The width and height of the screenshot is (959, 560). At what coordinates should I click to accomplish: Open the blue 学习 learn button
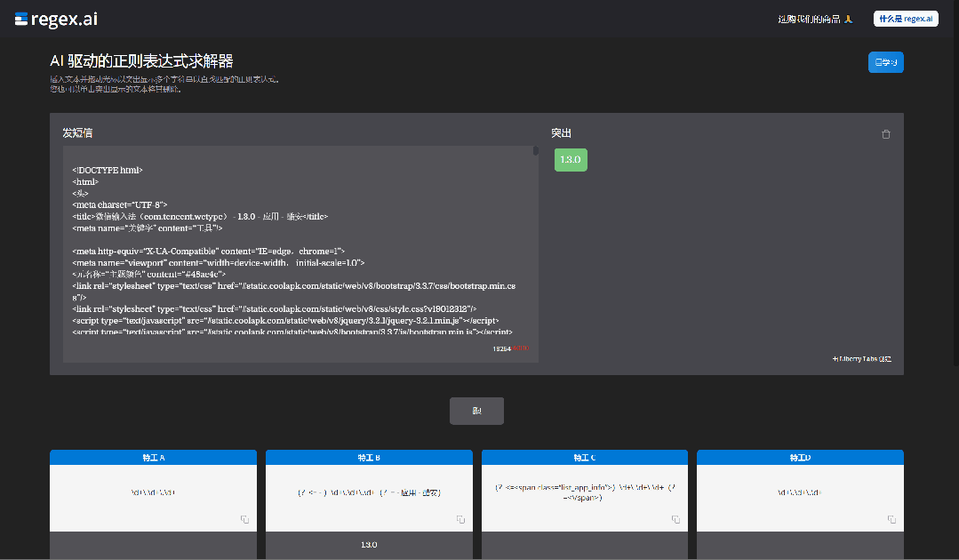(x=885, y=62)
